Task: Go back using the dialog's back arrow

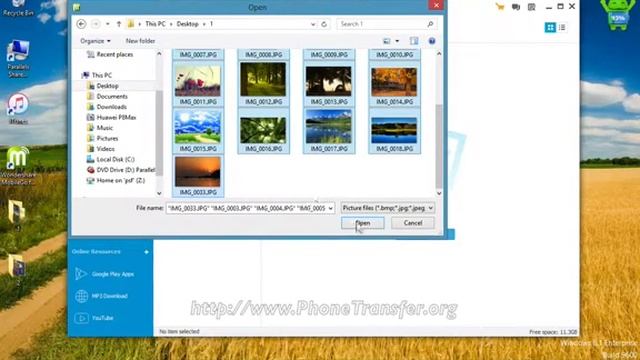Action: [81, 24]
